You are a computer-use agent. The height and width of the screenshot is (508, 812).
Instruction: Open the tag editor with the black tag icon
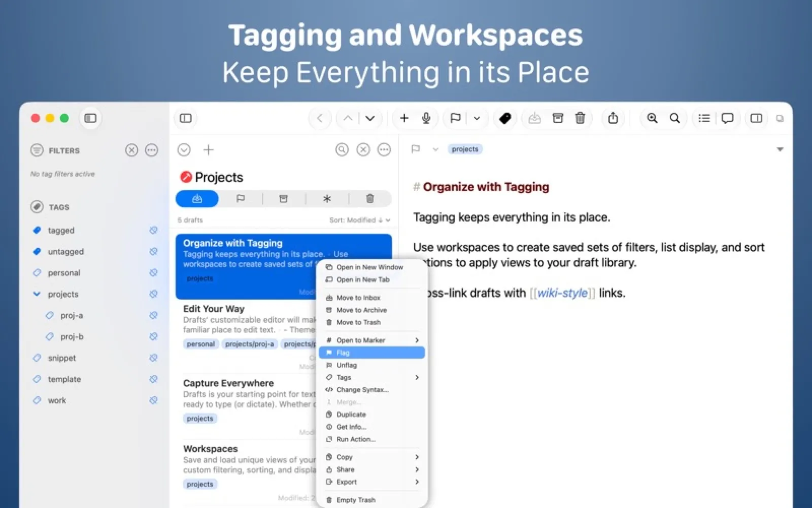point(505,118)
